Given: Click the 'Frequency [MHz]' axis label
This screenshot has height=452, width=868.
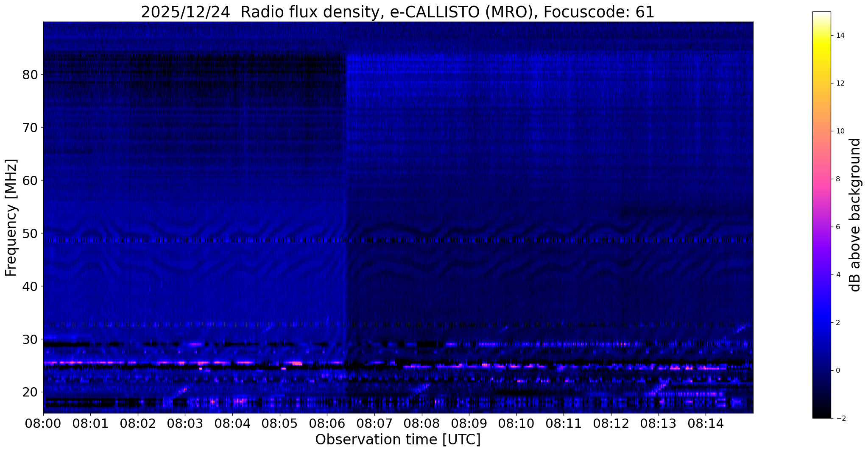Looking at the screenshot, I should point(11,217).
